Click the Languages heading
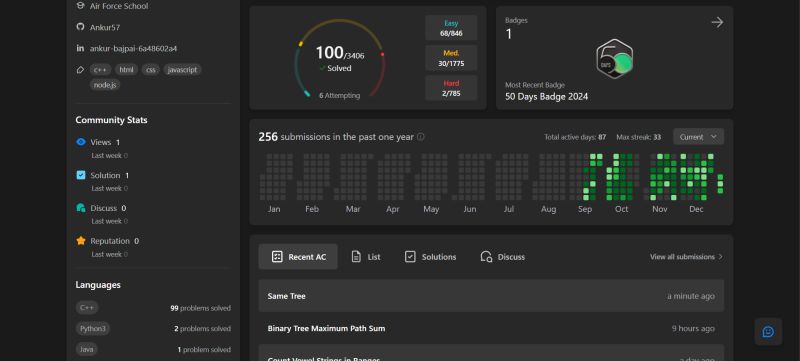800x361 pixels. coord(98,285)
